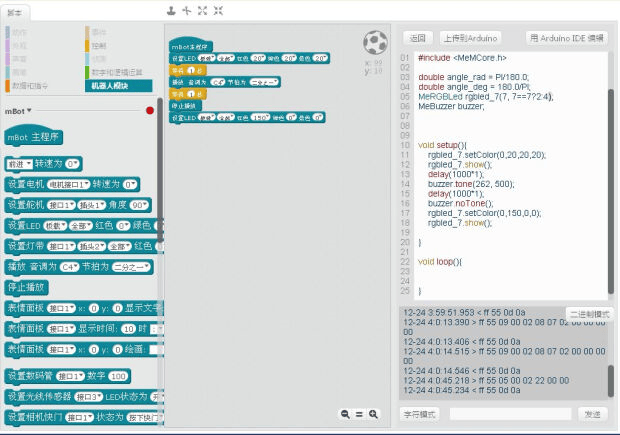Switch to the 脚本 scripts tab
Screen dimensions: 620x435
tap(15, 13)
